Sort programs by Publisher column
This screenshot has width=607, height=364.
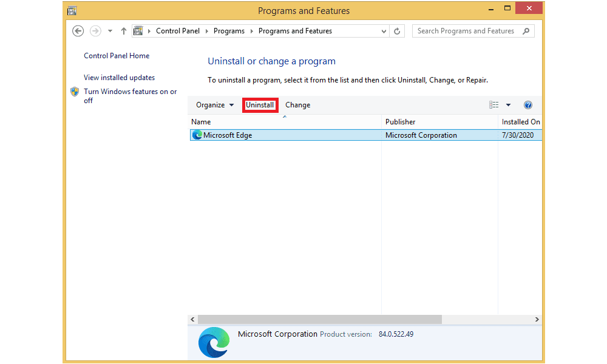[439, 122]
